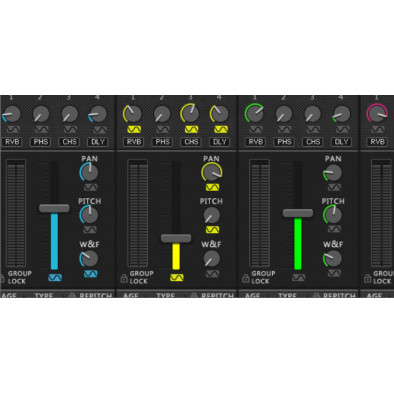Click GROUP LOCK padlock icon on pink channel
This screenshot has height=394, width=394.
367,278
